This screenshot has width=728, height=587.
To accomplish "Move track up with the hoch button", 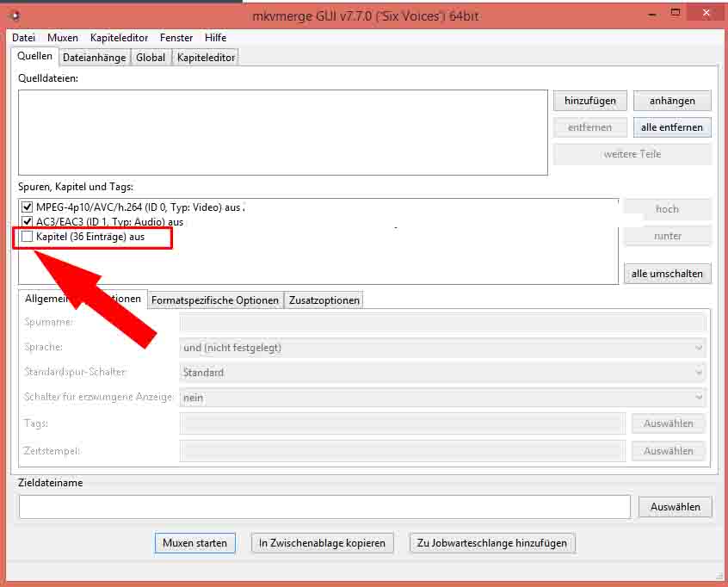I will [667, 209].
